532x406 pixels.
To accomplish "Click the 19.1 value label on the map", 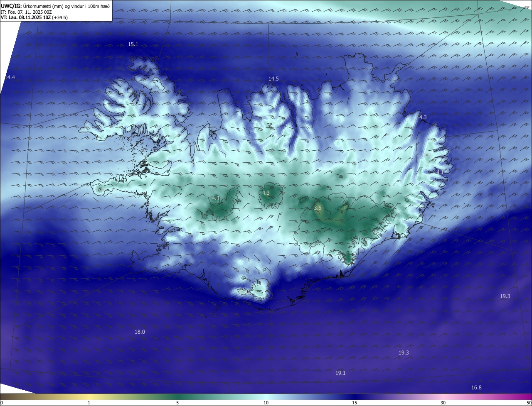I will point(340,373).
